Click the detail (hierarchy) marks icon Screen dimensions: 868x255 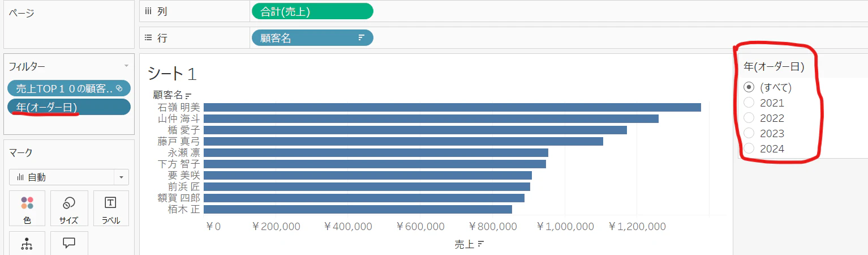click(27, 244)
